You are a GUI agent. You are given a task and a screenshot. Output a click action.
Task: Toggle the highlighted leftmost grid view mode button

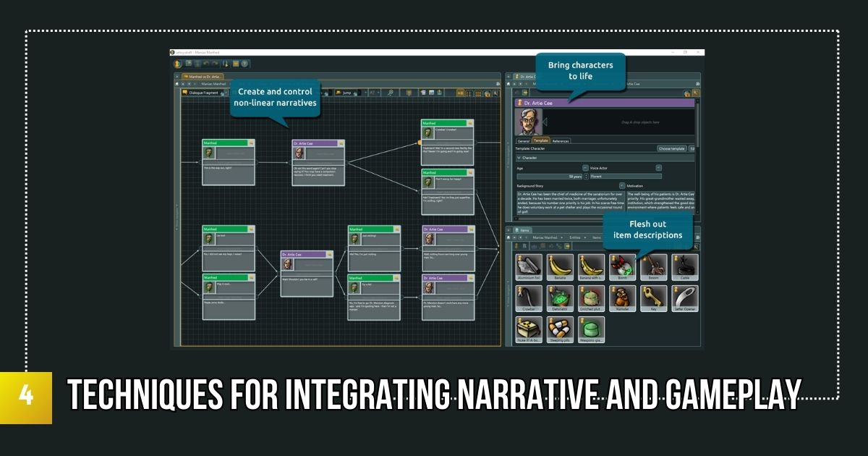459,93
